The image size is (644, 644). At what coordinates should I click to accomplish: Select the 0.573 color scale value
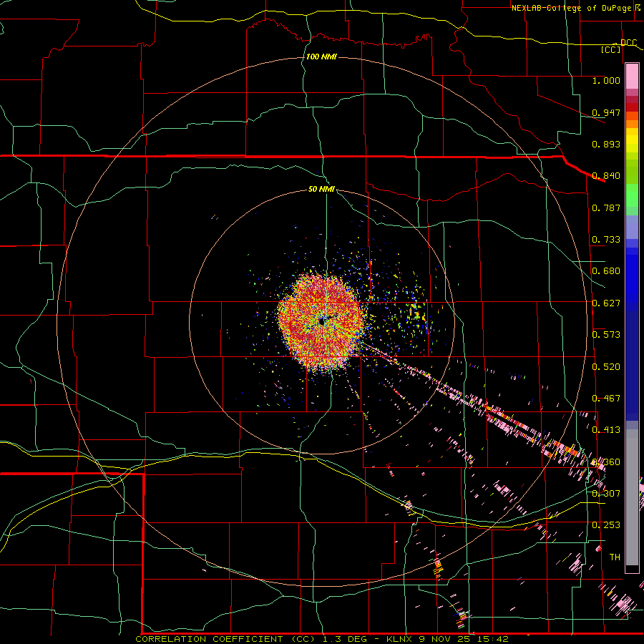pyautogui.click(x=606, y=334)
